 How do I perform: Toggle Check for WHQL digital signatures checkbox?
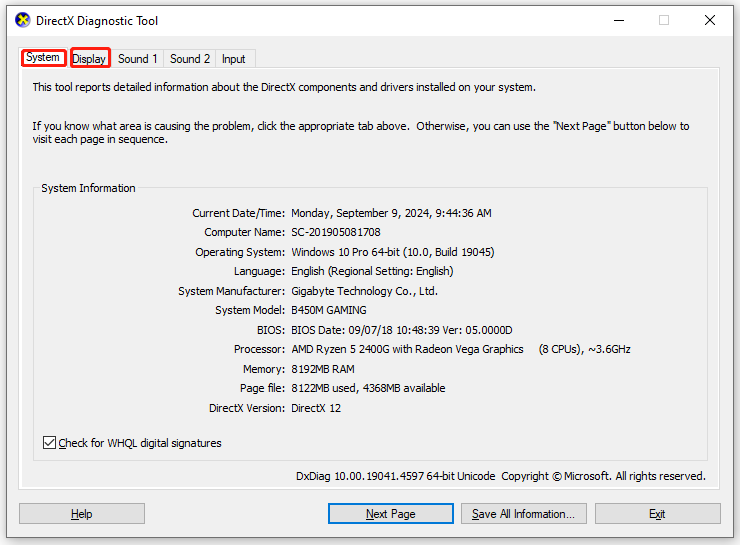tap(50, 443)
